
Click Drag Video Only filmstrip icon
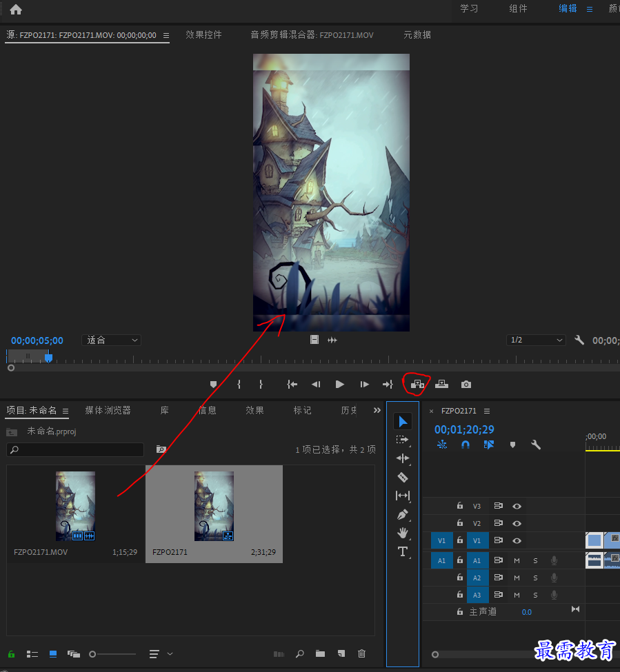[x=314, y=340]
